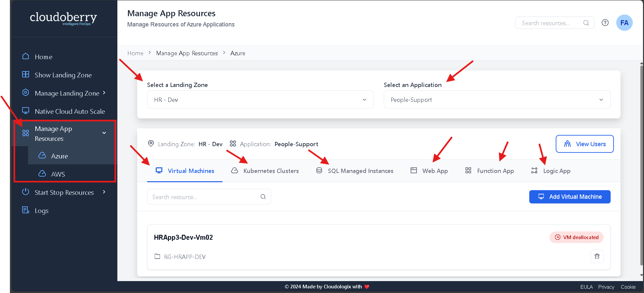Switch to the Function App tab
This screenshot has width=644, height=293.
pyautogui.click(x=490, y=171)
